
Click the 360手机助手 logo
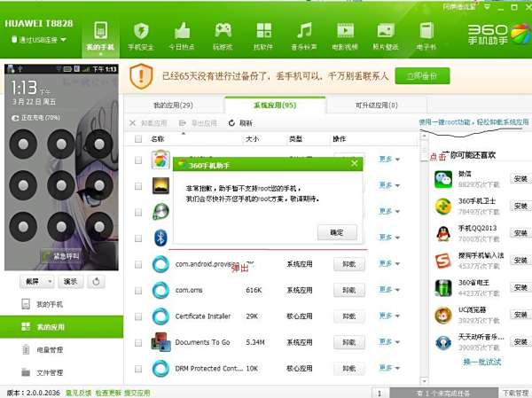click(499, 35)
